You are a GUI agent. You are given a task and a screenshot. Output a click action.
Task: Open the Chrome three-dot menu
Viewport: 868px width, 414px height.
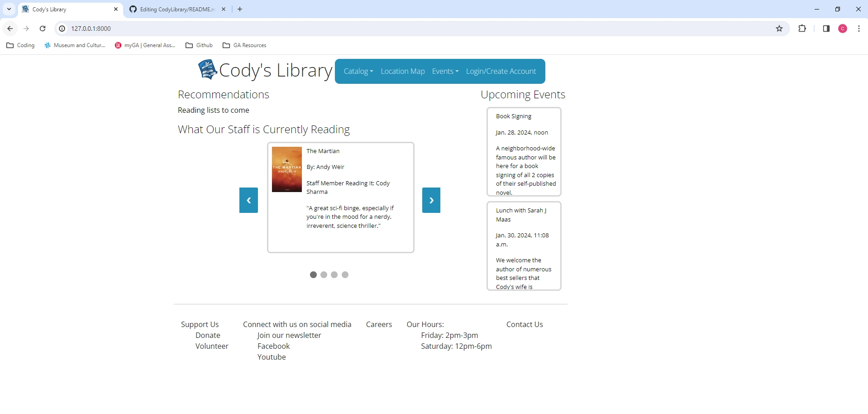pyautogui.click(x=859, y=29)
